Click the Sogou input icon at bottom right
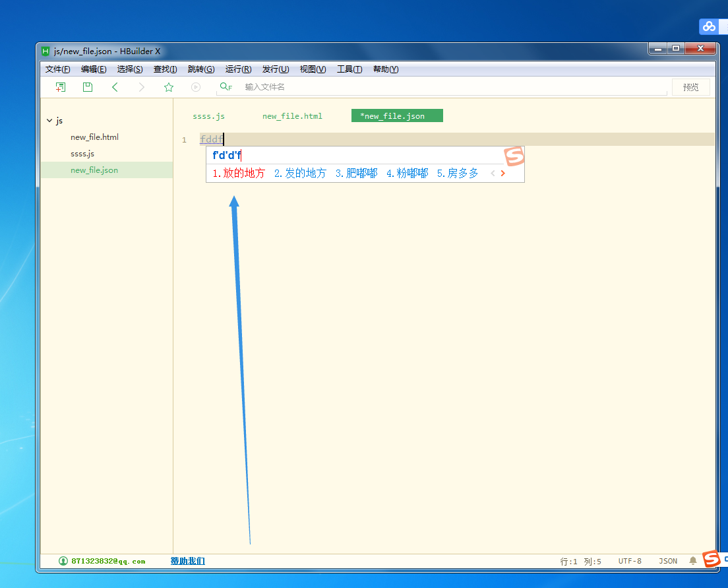This screenshot has height=588, width=728. coord(712,559)
